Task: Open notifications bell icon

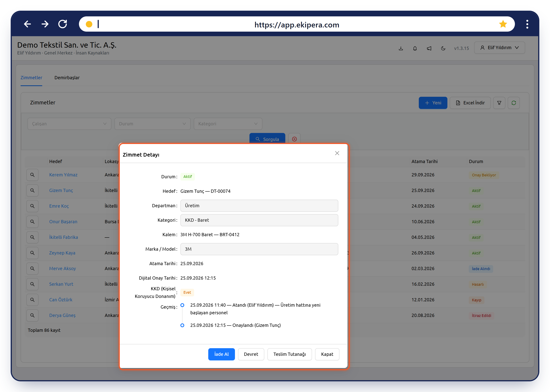Action: 415,48
